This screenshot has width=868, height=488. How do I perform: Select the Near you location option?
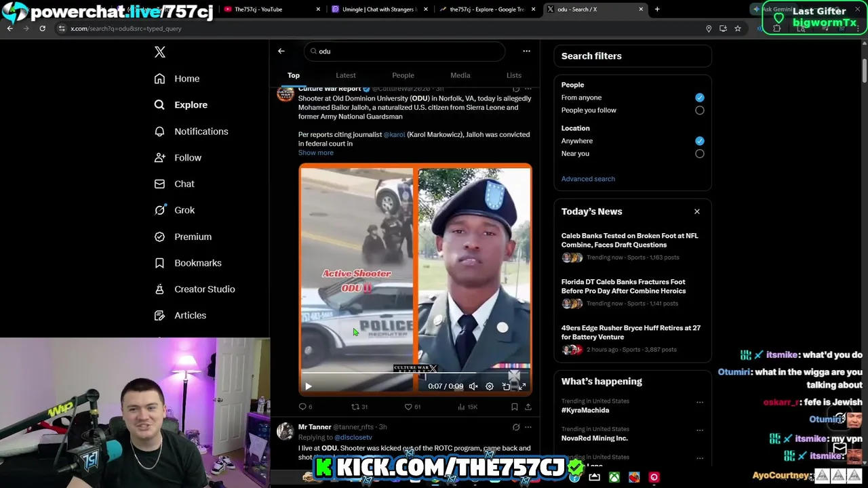click(699, 154)
